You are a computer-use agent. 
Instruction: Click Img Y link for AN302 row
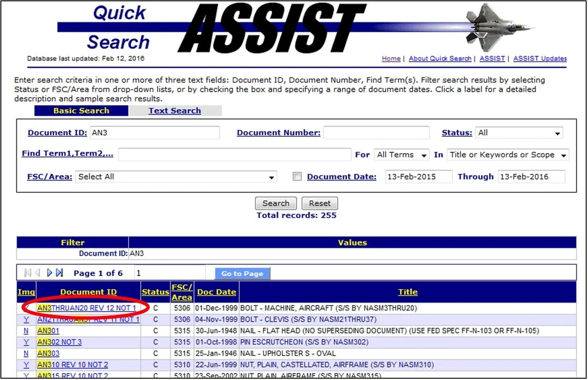click(x=26, y=342)
